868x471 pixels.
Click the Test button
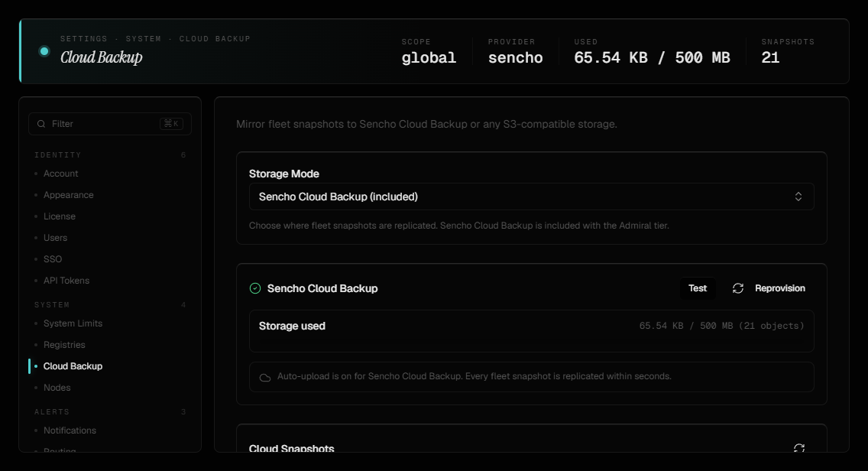[698, 288]
